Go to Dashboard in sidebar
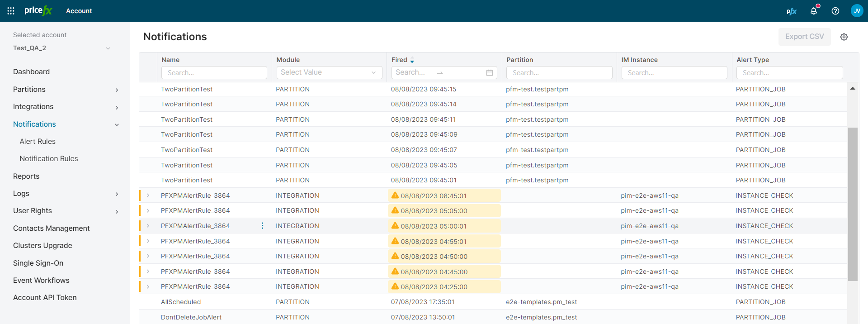Screen dimensions: 868x324 pyautogui.click(x=31, y=72)
